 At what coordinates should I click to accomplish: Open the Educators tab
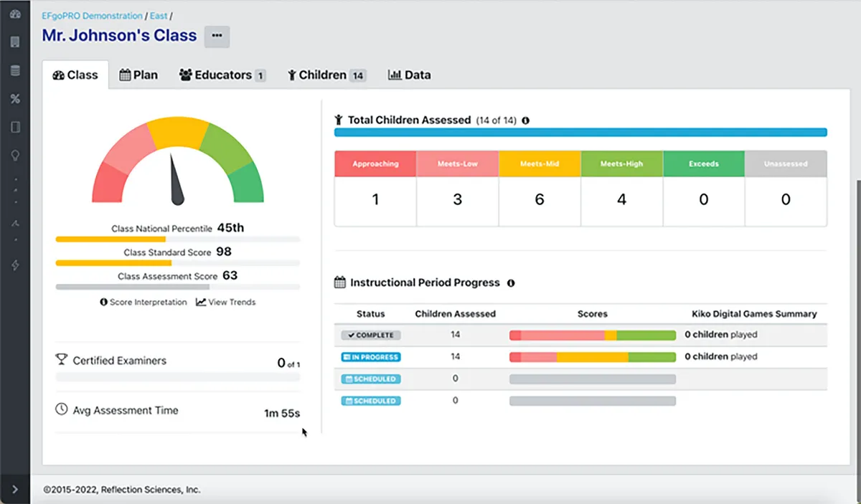(222, 75)
